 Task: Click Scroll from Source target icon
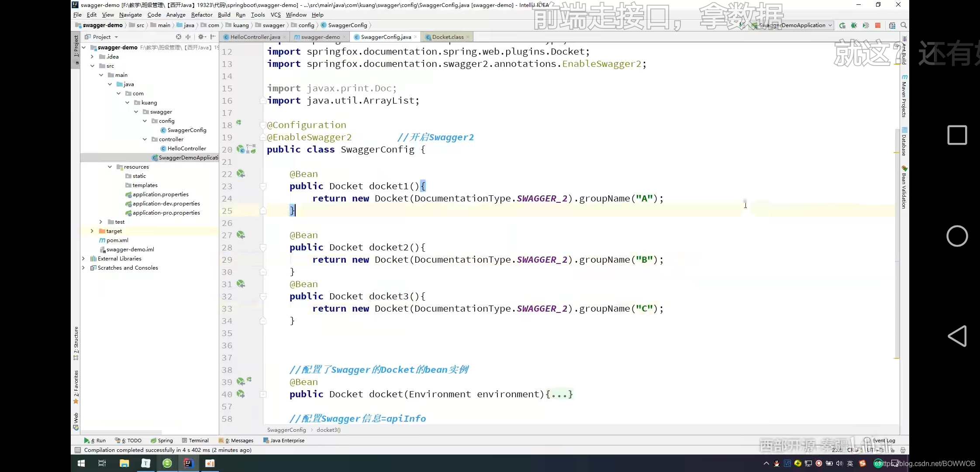[x=178, y=37]
